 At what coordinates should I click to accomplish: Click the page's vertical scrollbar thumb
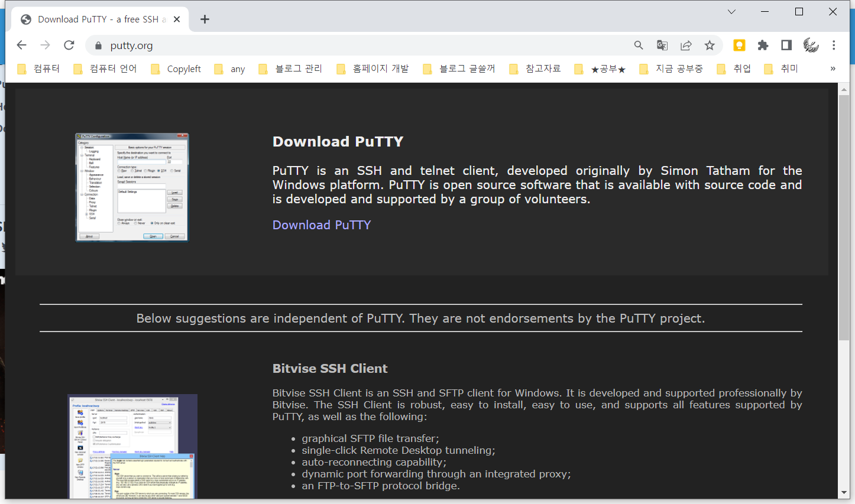844,217
